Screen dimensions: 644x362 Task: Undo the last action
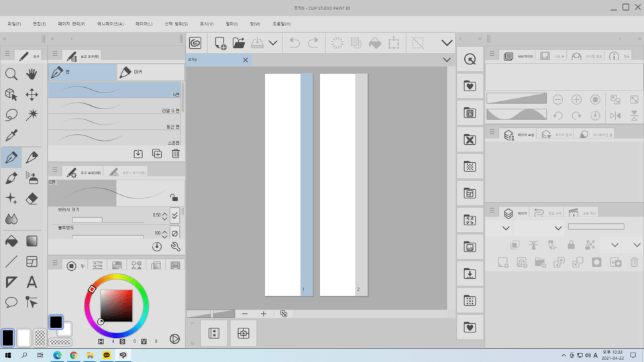[294, 43]
